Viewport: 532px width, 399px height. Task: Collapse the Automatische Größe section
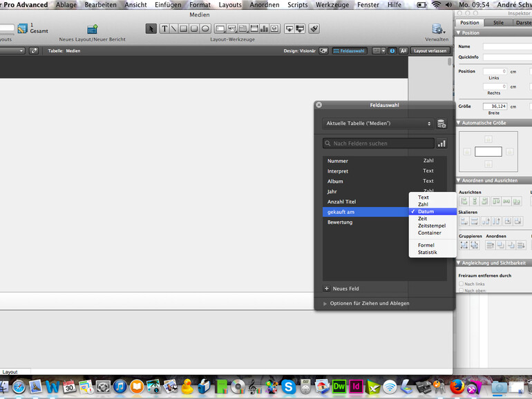[x=459, y=123]
